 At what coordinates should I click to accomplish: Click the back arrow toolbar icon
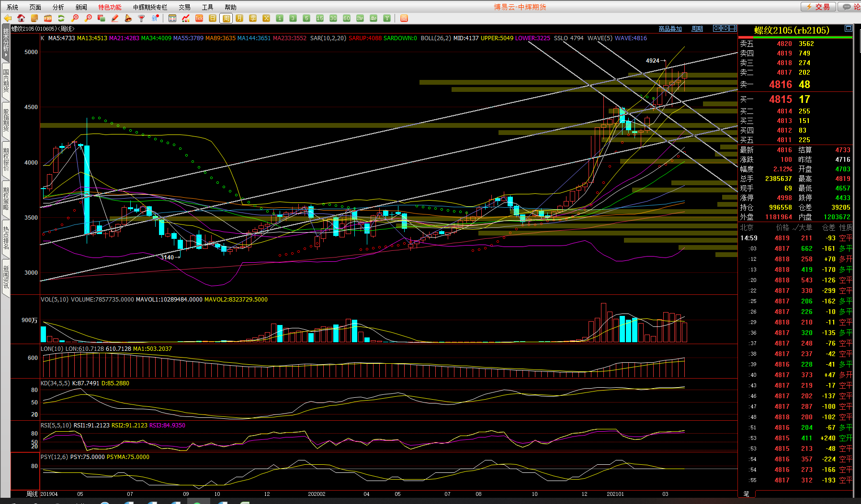[x=8, y=18]
